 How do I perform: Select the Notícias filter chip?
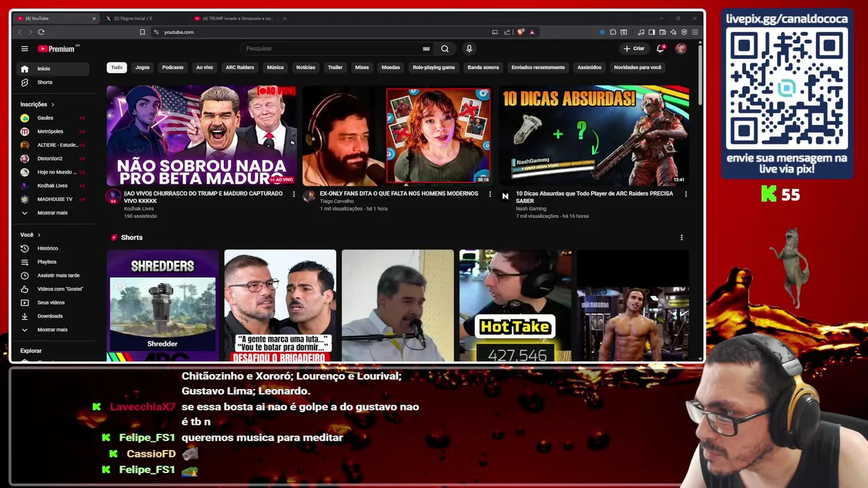pyautogui.click(x=306, y=67)
